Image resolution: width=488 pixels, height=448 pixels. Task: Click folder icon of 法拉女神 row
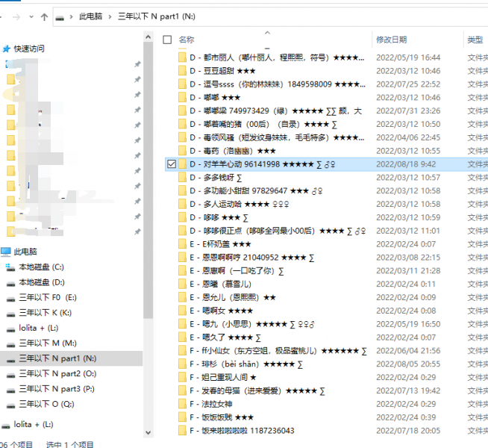[182, 404]
